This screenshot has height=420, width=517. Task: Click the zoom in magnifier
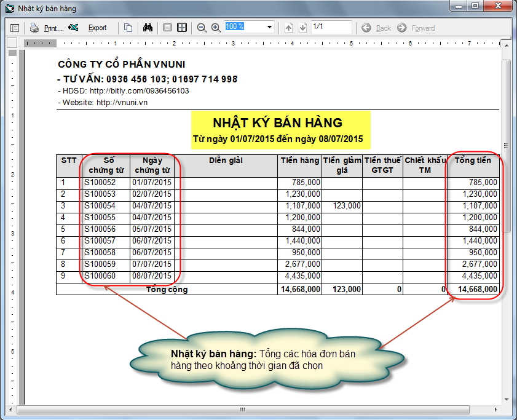216,28
